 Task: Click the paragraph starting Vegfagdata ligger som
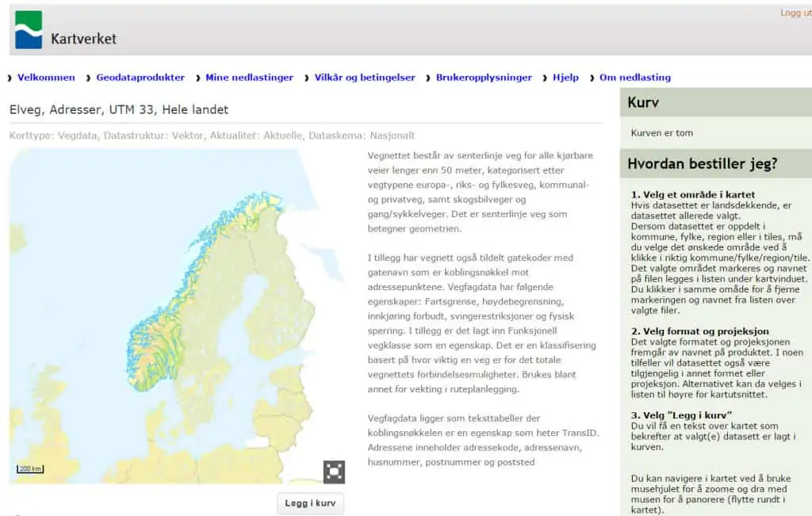[x=483, y=440]
